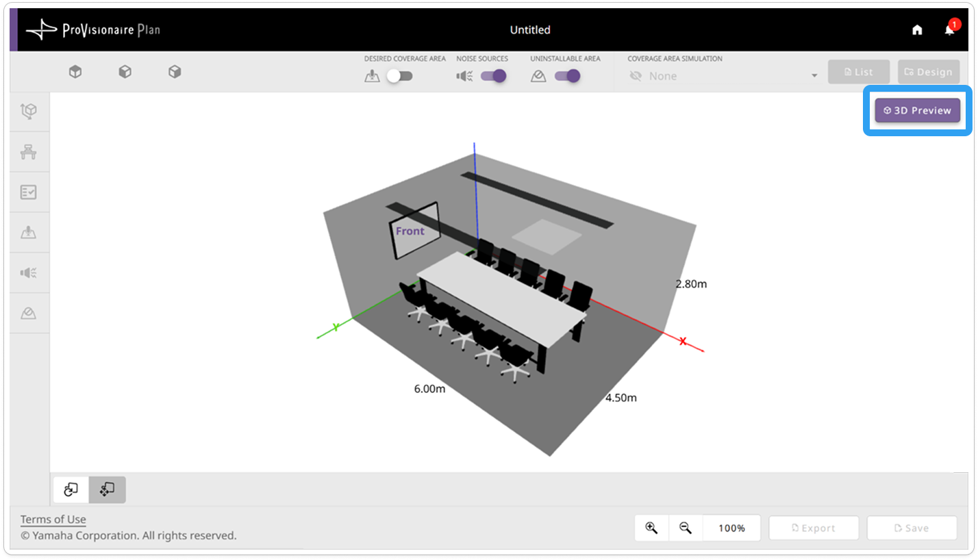The width and height of the screenshot is (978, 560).
Task: Select the Front display screen in room
Action: pyautogui.click(x=414, y=231)
